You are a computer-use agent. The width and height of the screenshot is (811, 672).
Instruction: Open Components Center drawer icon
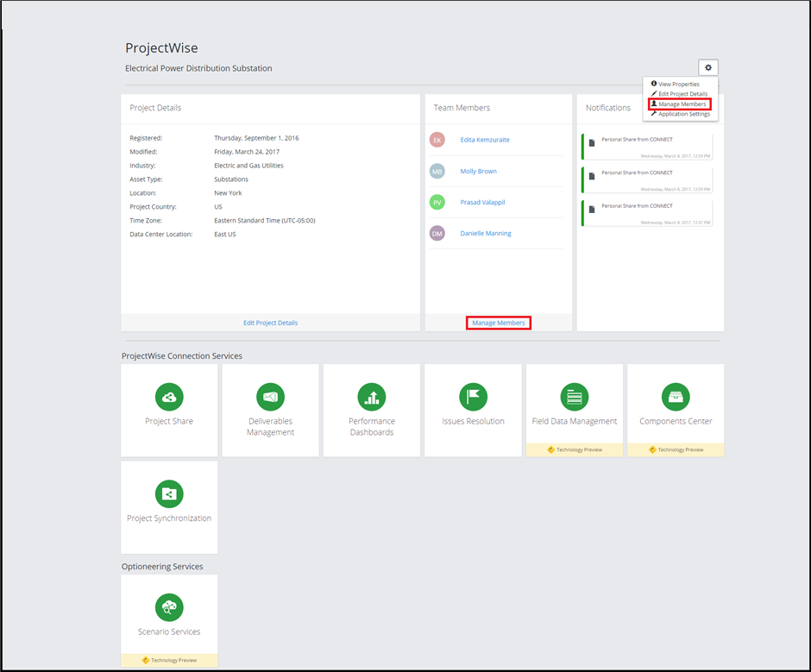point(676,397)
